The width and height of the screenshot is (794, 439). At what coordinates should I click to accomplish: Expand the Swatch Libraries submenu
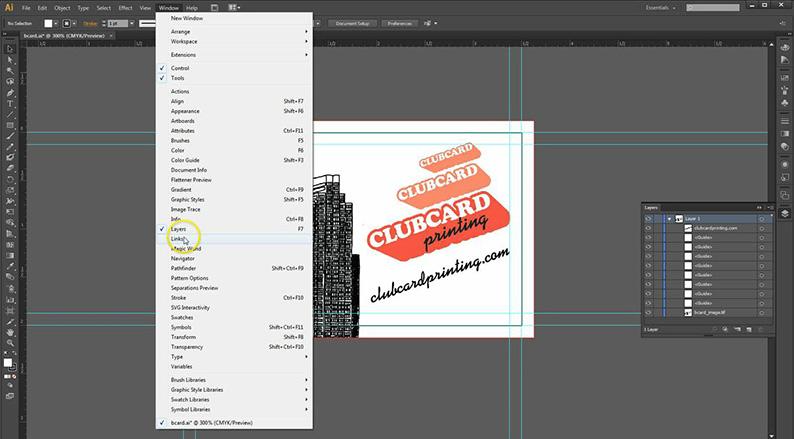point(234,400)
